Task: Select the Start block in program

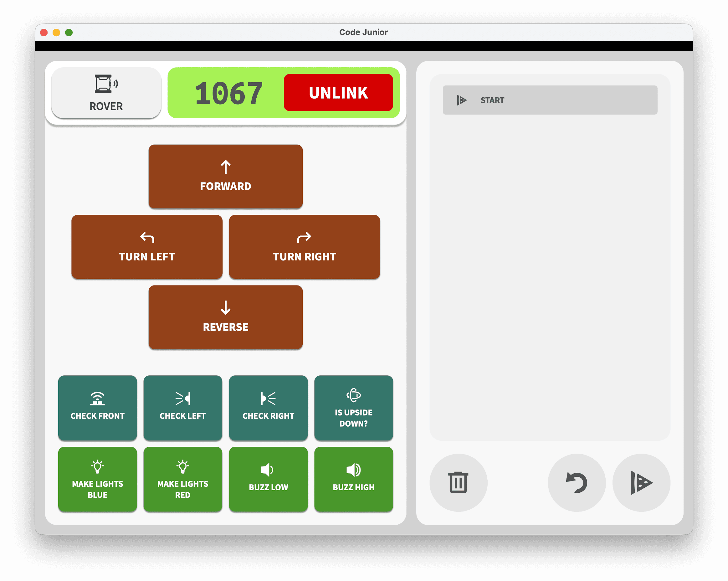Action: [550, 100]
